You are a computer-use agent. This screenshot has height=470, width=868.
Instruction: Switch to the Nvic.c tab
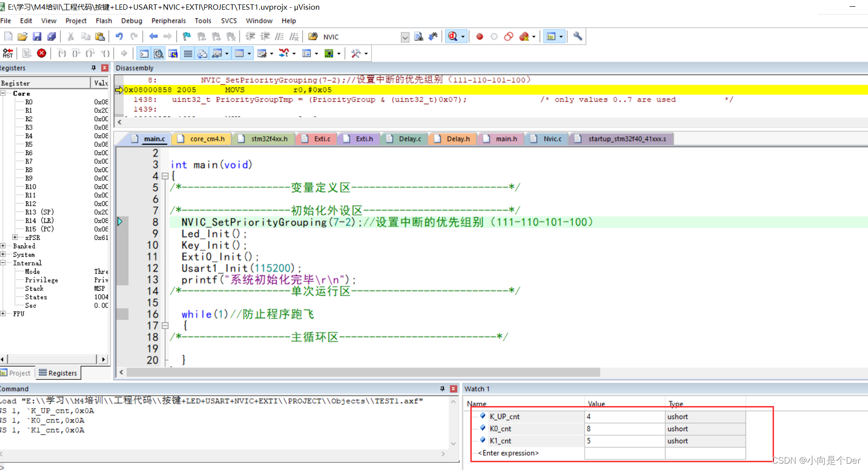(x=546, y=139)
